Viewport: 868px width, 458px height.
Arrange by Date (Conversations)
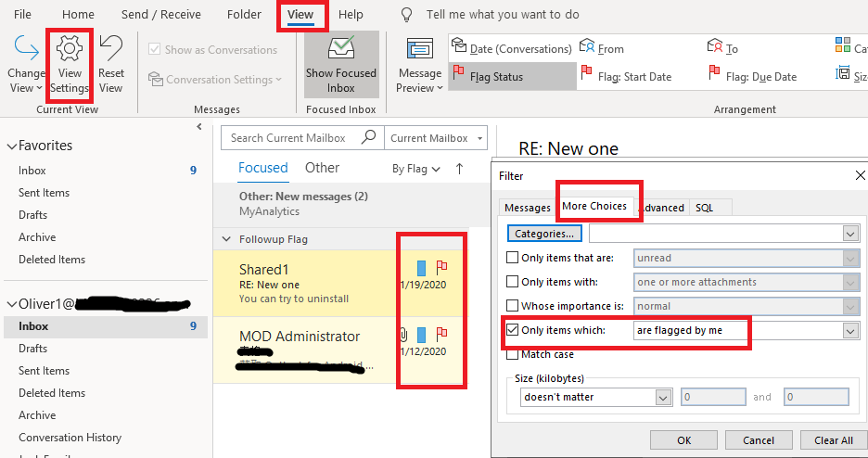click(512, 48)
